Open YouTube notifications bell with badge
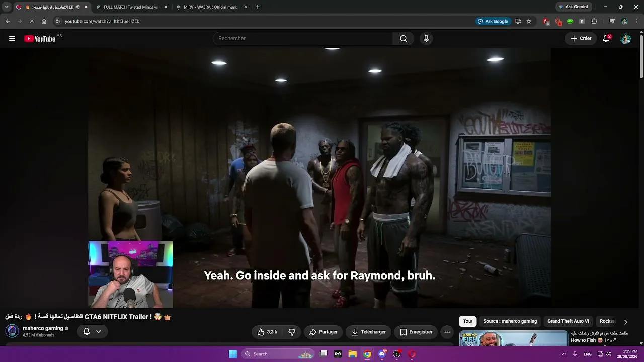 [x=606, y=39]
